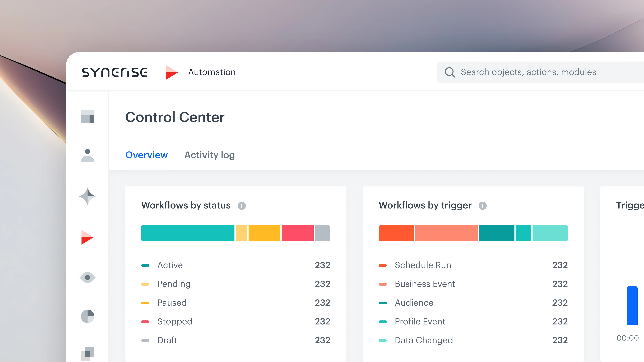Click the amber Paused bar segment
This screenshot has height=362, width=644.
264,233
